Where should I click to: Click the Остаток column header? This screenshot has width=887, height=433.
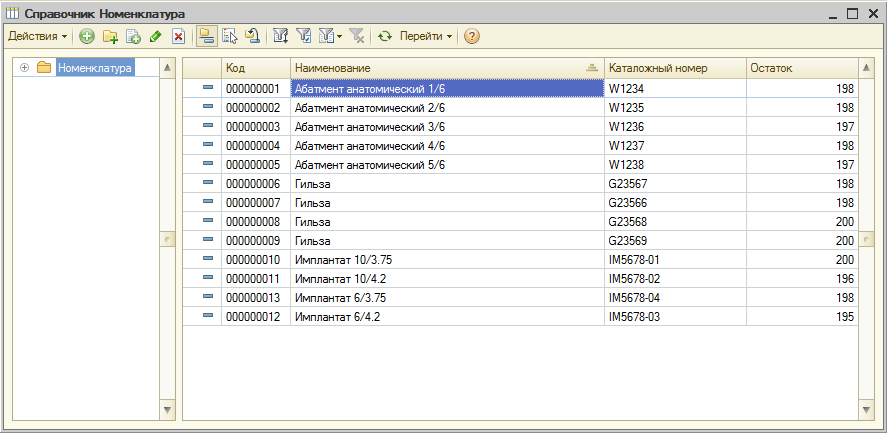coord(800,68)
